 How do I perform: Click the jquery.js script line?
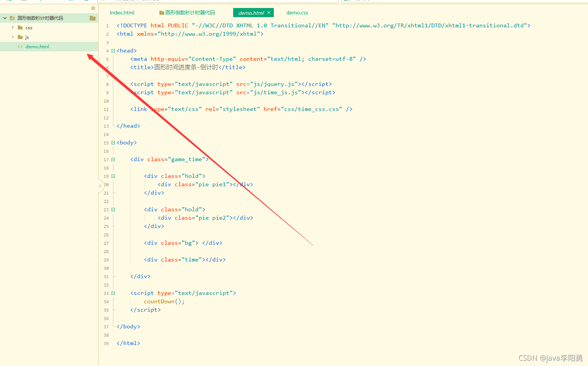click(x=231, y=84)
